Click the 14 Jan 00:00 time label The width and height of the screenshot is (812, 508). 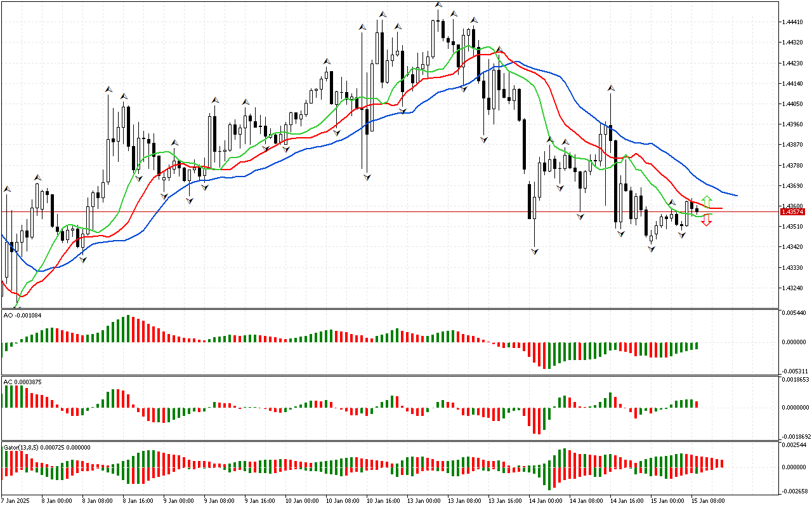[x=546, y=500]
